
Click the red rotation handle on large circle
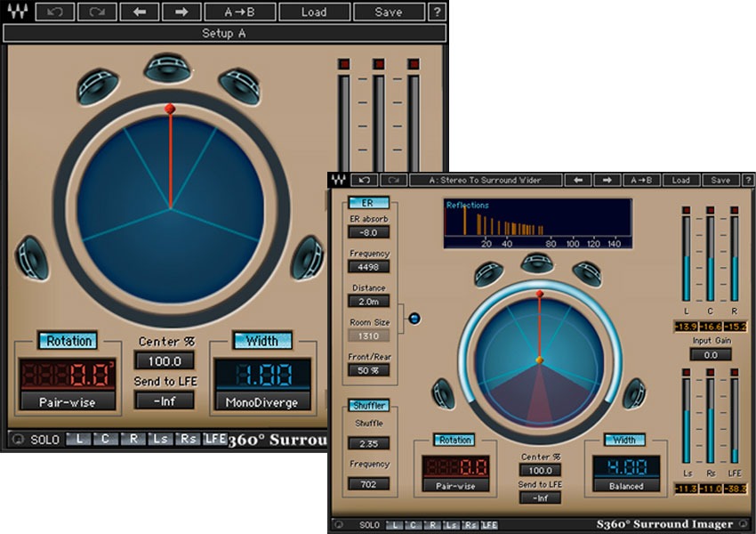[170, 109]
